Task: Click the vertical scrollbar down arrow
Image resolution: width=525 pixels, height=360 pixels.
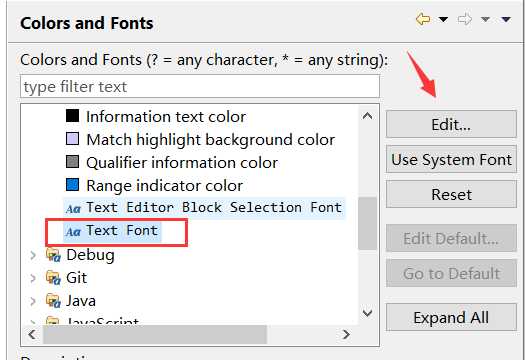Action: pyautogui.click(x=368, y=313)
